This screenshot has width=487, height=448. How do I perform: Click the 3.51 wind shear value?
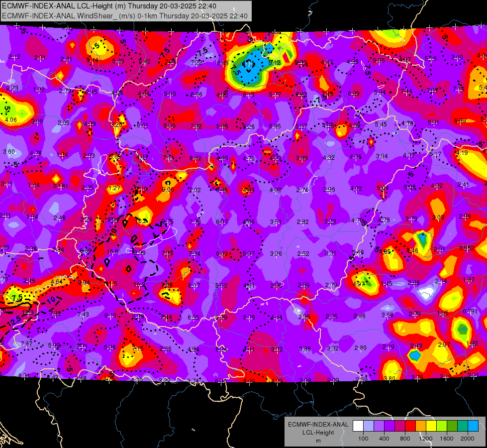click(x=276, y=222)
